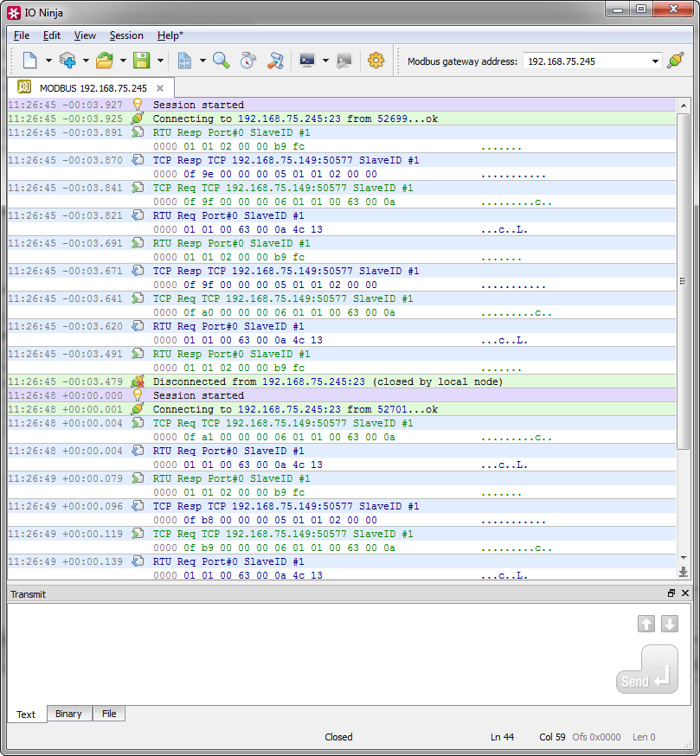Click the green Save log icon

pyautogui.click(x=141, y=61)
